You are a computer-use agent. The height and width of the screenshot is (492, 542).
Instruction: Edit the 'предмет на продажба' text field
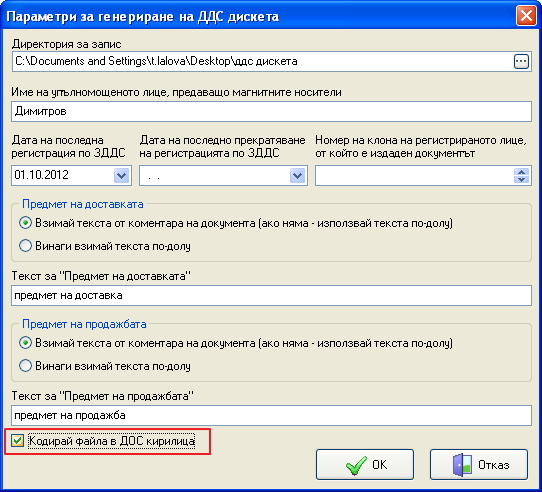tap(271, 415)
